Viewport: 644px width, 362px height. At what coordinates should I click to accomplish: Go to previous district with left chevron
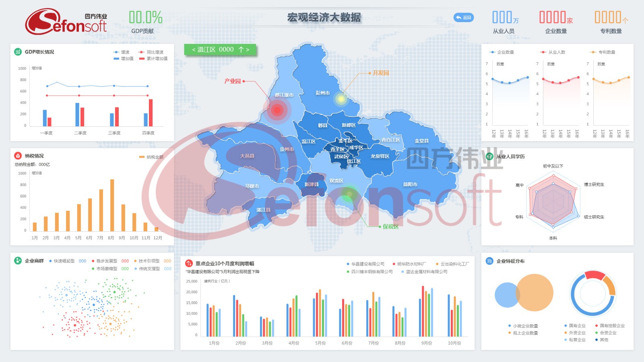(x=194, y=49)
